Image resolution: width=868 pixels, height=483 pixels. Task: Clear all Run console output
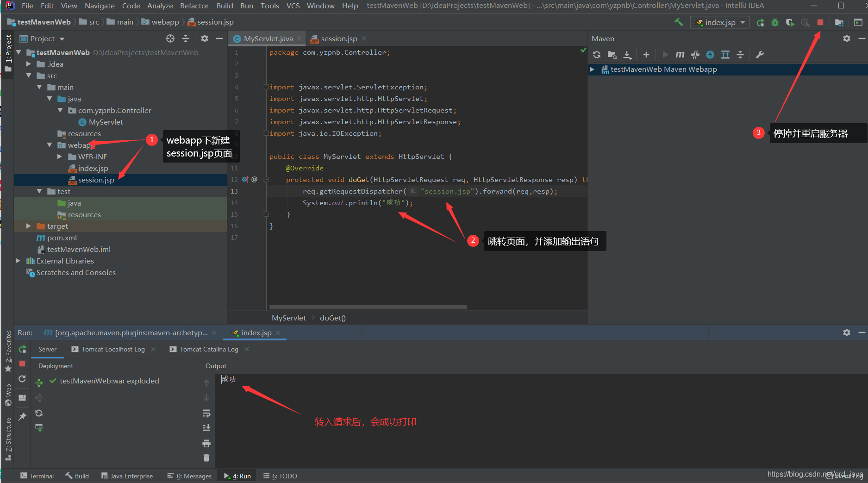(206, 458)
